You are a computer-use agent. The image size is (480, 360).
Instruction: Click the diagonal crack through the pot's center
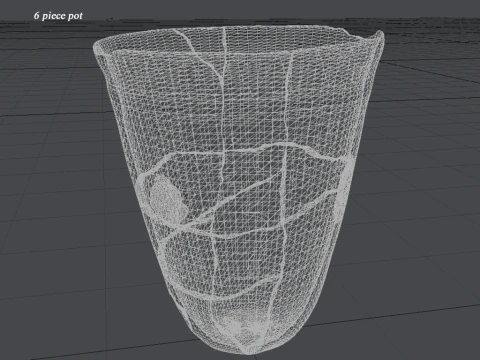[227, 203]
